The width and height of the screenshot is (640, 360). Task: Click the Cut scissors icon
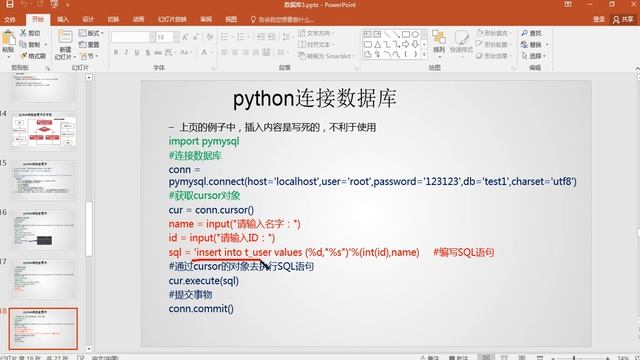click(x=23, y=33)
